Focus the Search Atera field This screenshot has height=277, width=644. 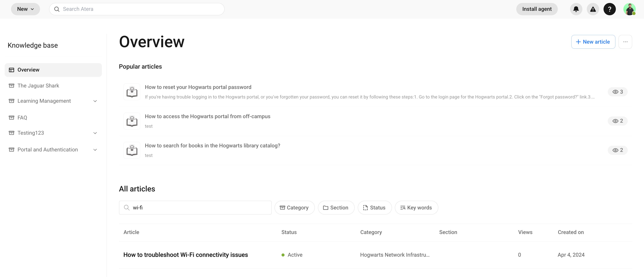click(137, 9)
